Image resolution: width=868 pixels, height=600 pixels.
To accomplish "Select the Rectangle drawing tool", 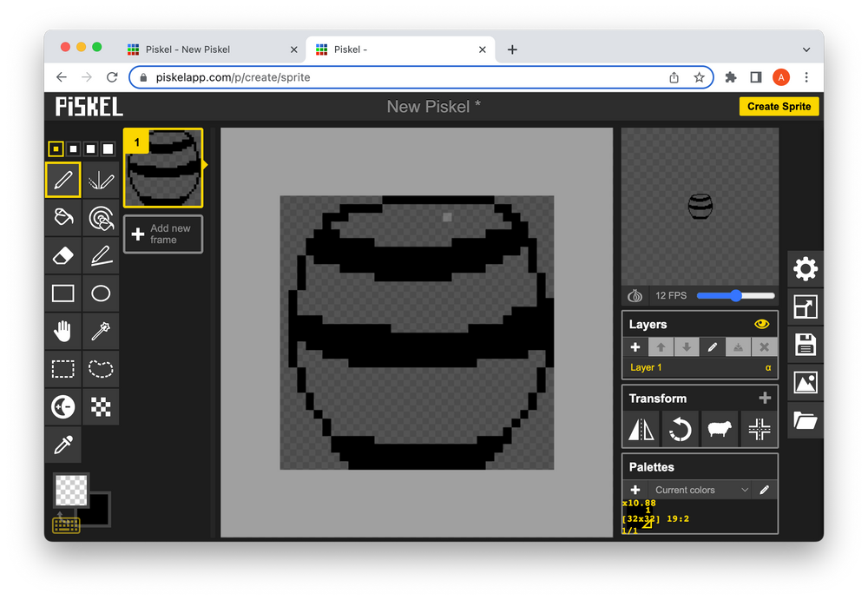I will [62, 293].
